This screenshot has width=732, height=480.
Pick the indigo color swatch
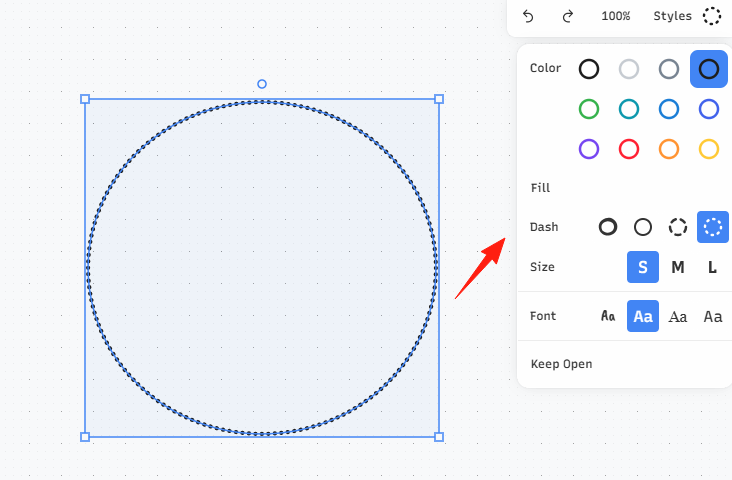point(709,109)
